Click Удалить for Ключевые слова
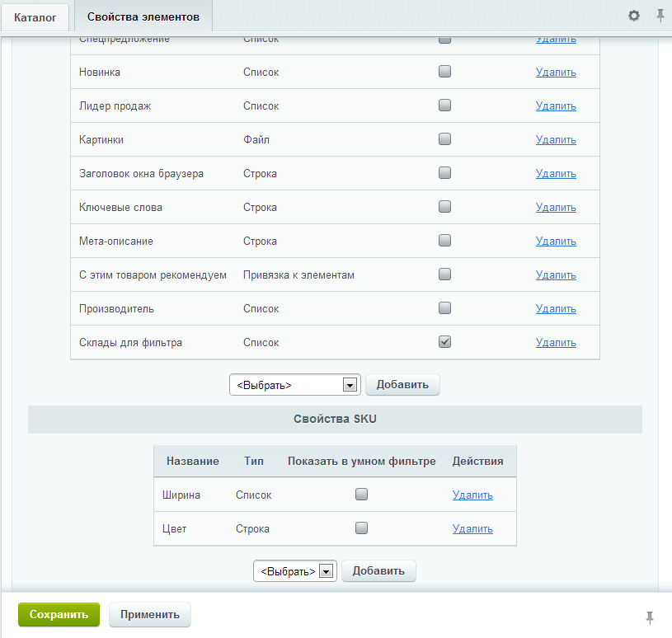672x638 pixels. click(x=556, y=208)
